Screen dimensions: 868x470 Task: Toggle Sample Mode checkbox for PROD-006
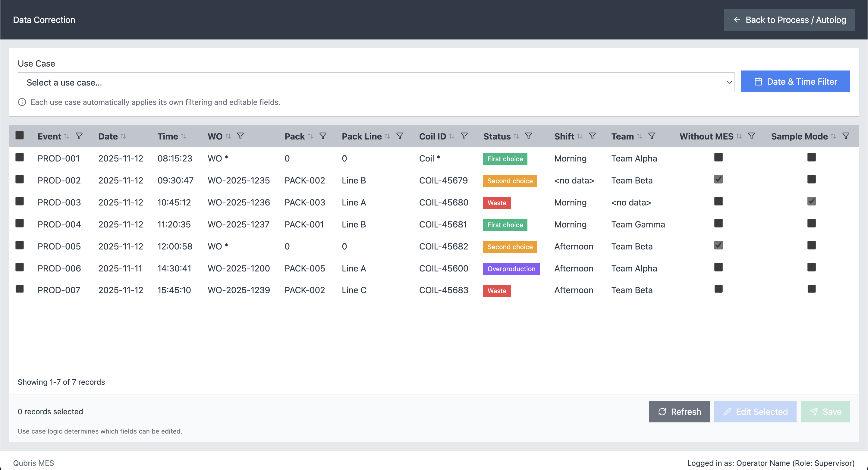811,267
